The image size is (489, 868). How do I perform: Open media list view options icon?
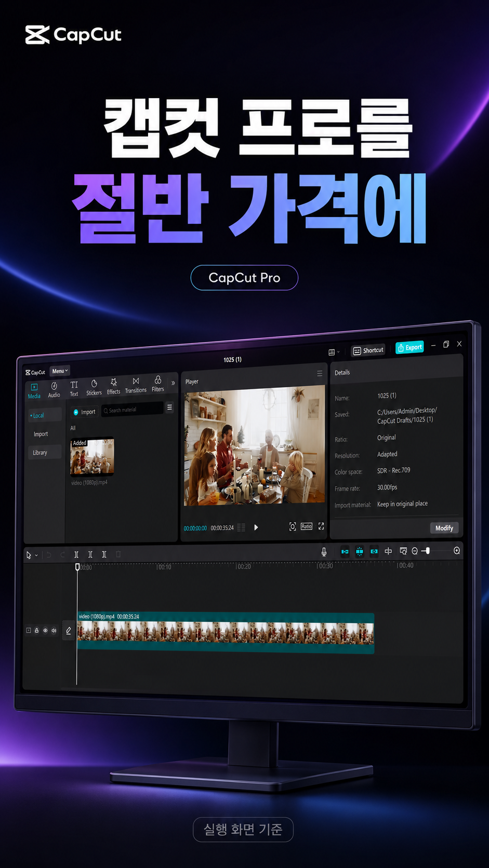[169, 408]
